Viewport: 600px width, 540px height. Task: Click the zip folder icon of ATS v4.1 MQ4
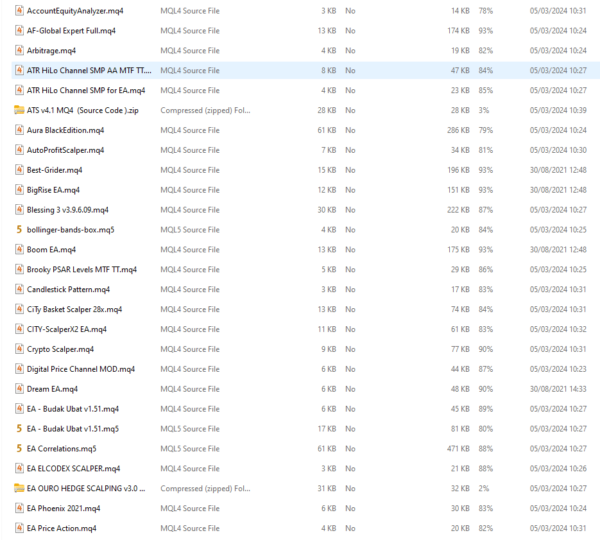(19, 110)
